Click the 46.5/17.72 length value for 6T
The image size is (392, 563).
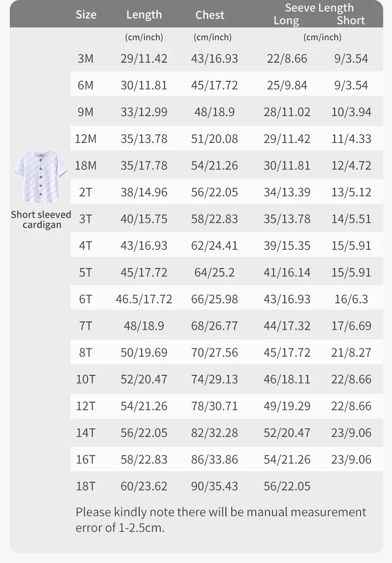[144, 299]
